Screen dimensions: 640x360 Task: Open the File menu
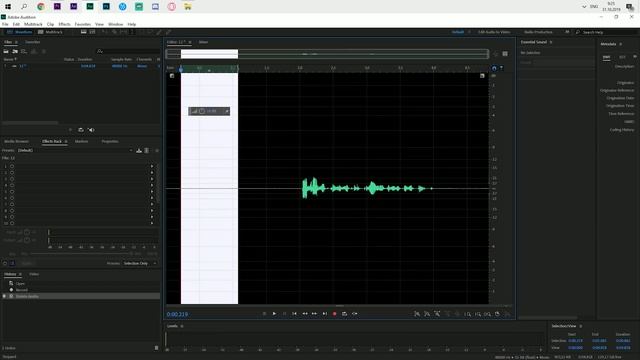point(5,24)
